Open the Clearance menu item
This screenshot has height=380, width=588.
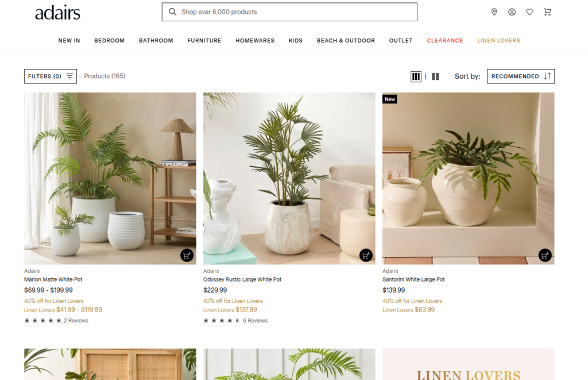coord(445,41)
